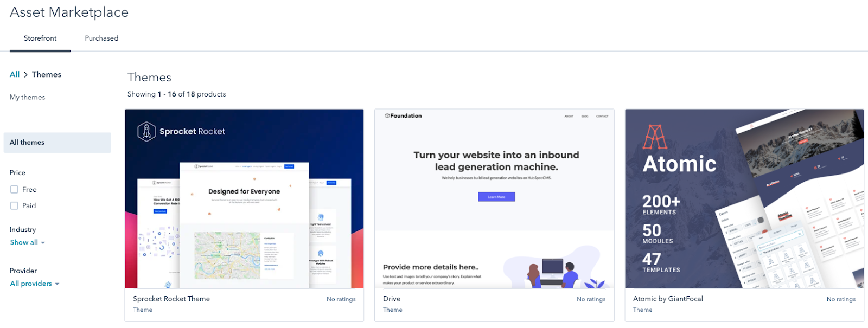Click the Atomic red A logo
868x328 pixels.
click(x=655, y=137)
